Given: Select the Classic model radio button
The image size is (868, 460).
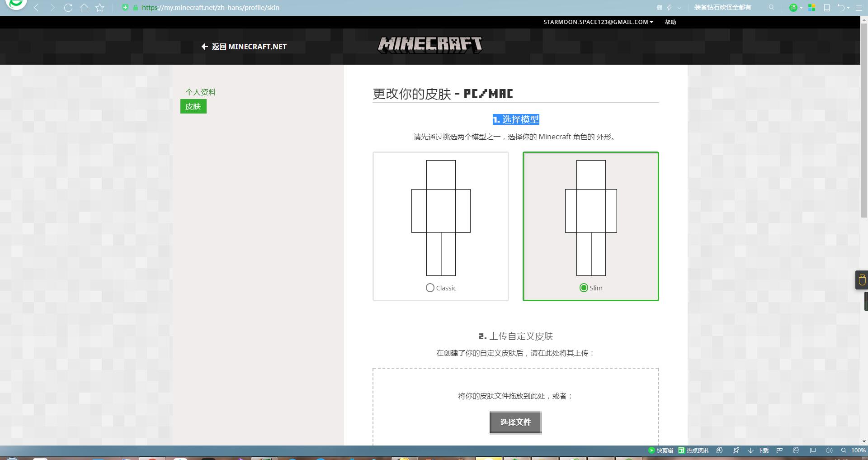Looking at the screenshot, I should pos(430,288).
